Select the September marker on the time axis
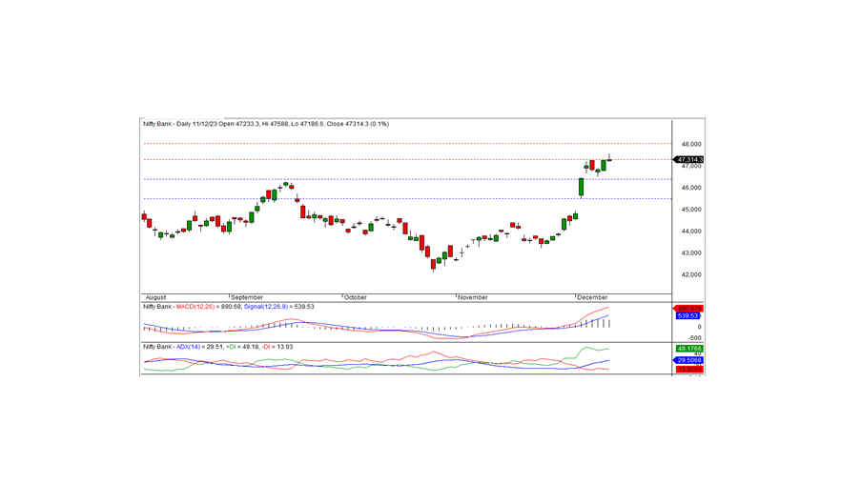 coord(246,297)
